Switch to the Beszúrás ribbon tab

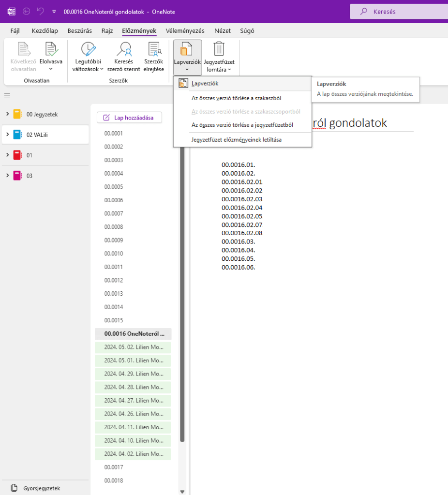(80, 31)
